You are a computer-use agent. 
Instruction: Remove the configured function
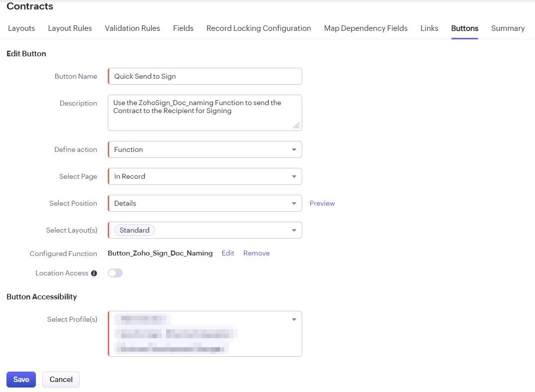click(256, 253)
